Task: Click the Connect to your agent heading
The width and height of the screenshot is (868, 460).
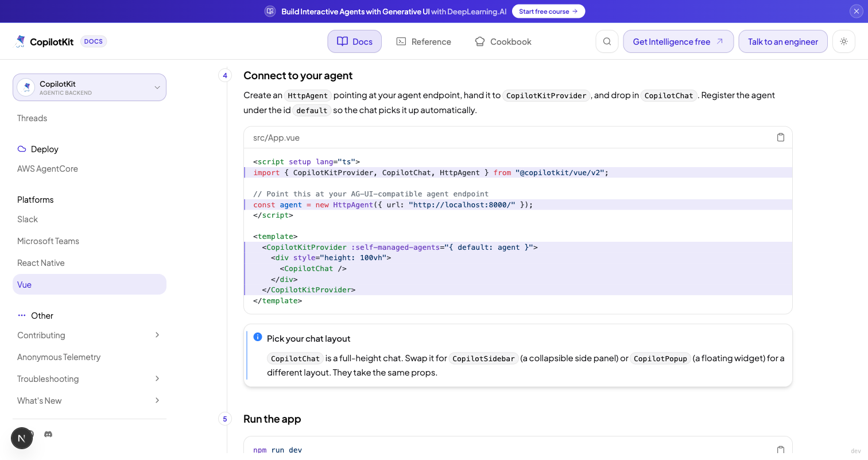Action: [298, 76]
